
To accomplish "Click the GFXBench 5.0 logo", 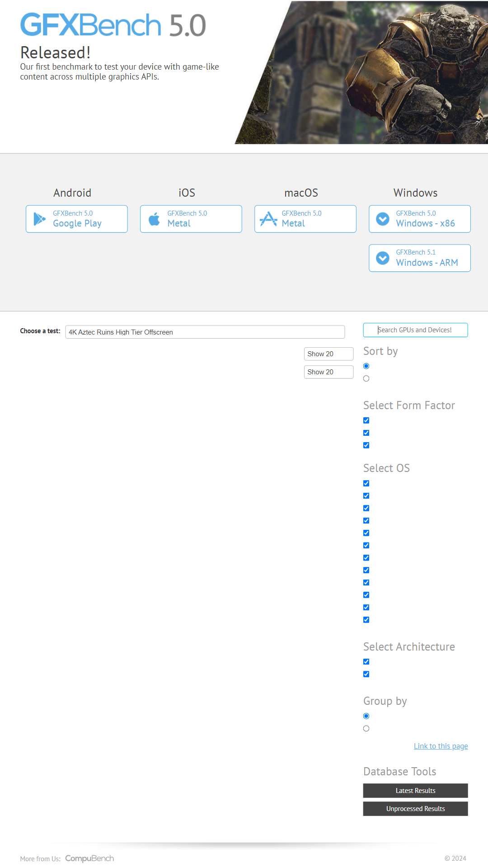I will coord(113,25).
